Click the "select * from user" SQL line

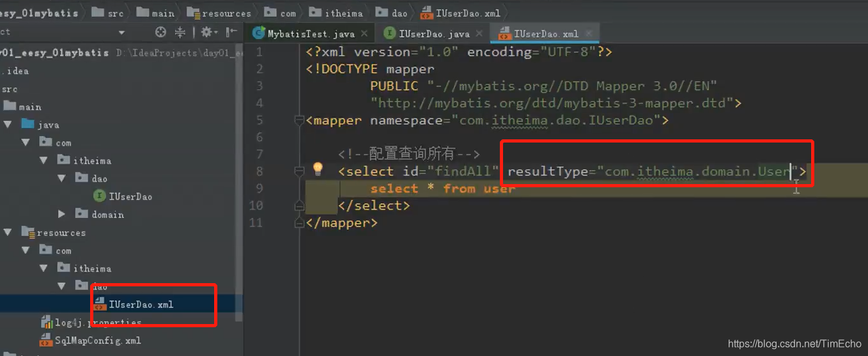442,189
